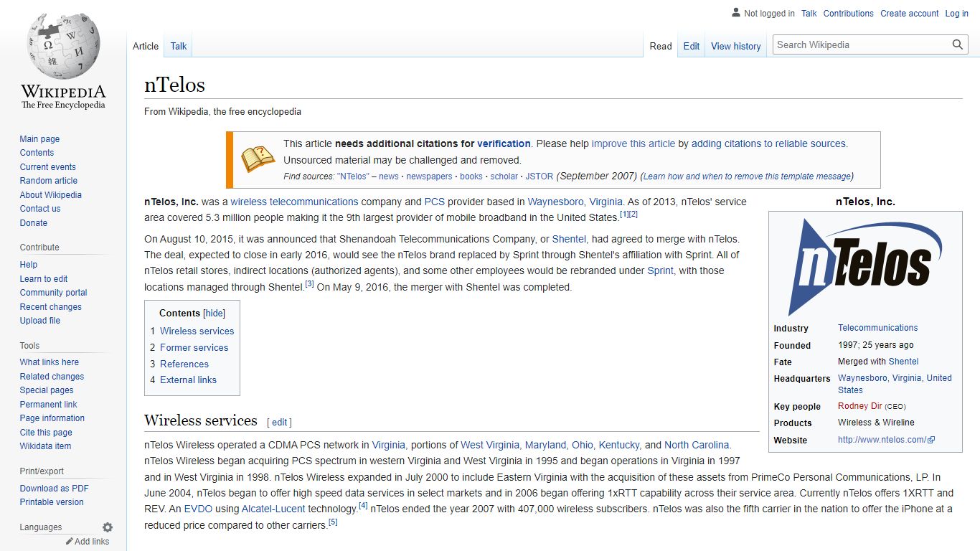Screen dimensions: 980x551
Task: Edit the Wireless services section
Action: coord(279,423)
